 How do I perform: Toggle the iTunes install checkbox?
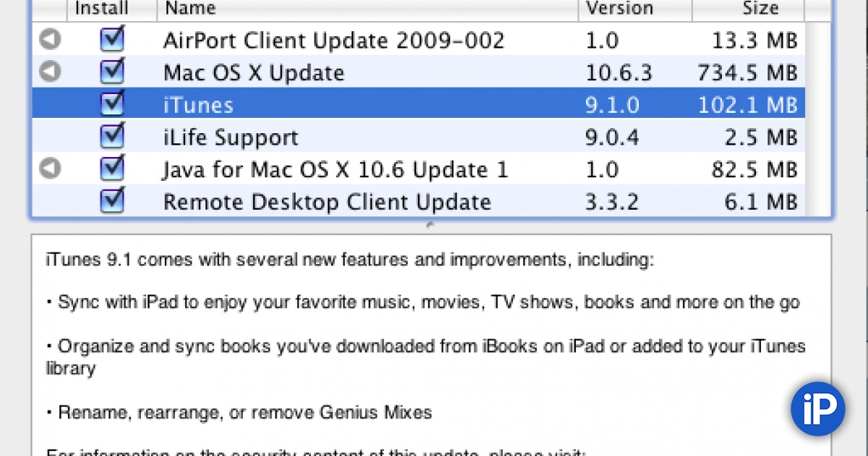tap(112, 104)
